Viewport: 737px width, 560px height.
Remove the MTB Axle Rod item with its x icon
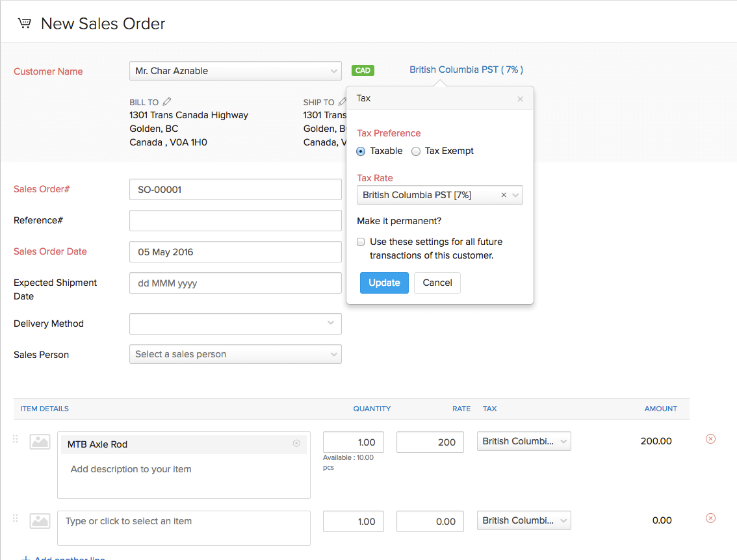[x=296, y=444]
